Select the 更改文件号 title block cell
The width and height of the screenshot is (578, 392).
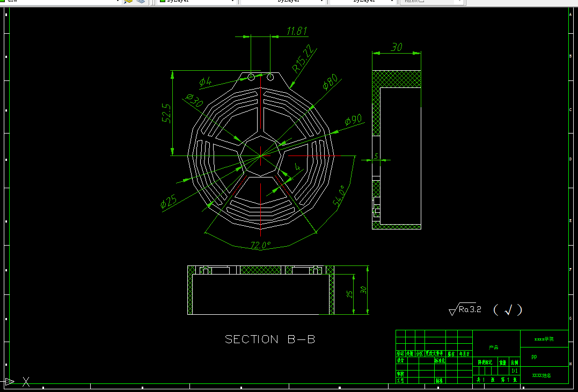434,354
